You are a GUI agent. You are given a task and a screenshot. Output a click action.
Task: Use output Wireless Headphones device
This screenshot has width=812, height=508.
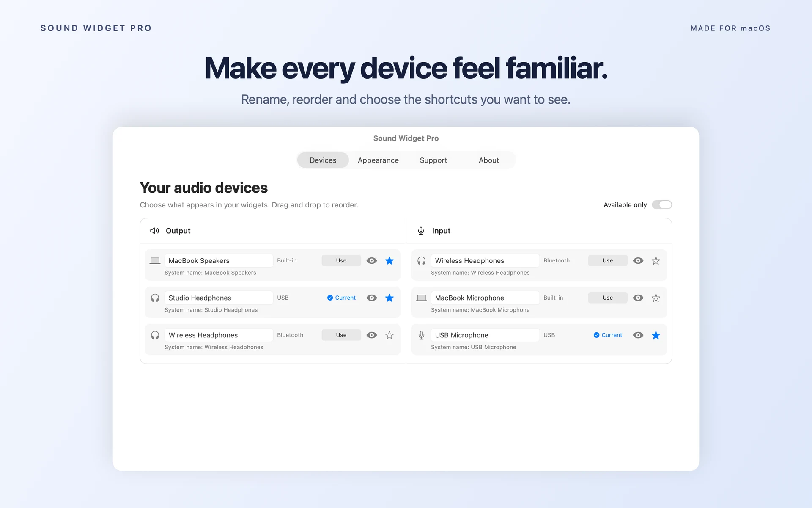click(x=341, y=335)
